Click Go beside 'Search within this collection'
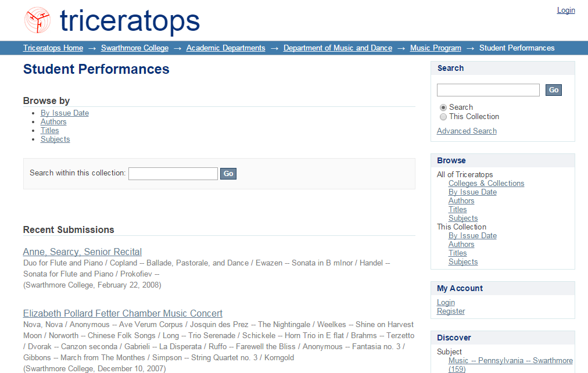Image resolution: width=588 pixels, height=373 pixels. 228,174
